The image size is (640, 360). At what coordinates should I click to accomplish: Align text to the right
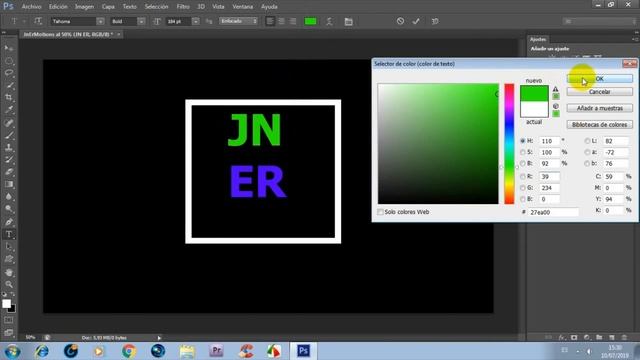click(293, 21)
